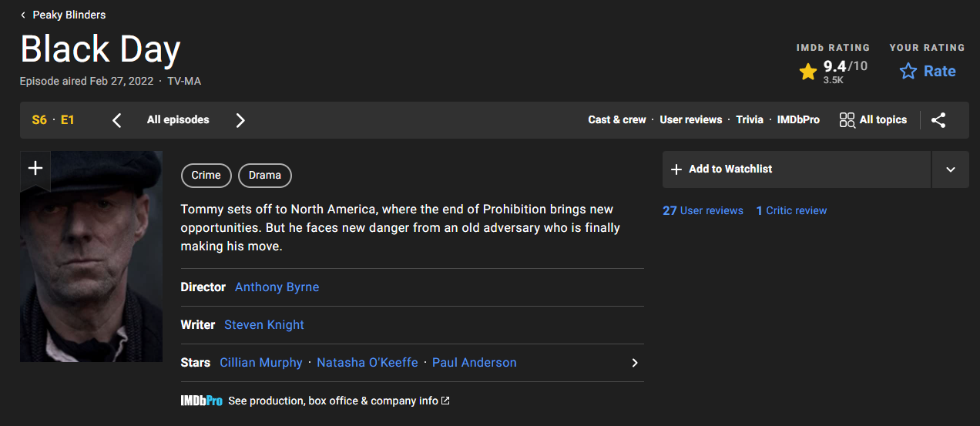Open writer Steven Knight's page
The height and width of the screenshot is (426, 980).
coord(264,325)
